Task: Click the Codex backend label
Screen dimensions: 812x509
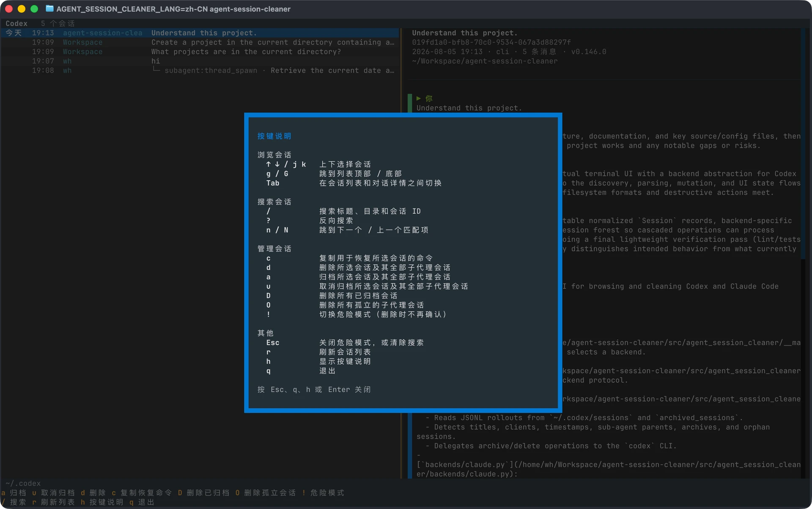Action: tap(16, 24)
